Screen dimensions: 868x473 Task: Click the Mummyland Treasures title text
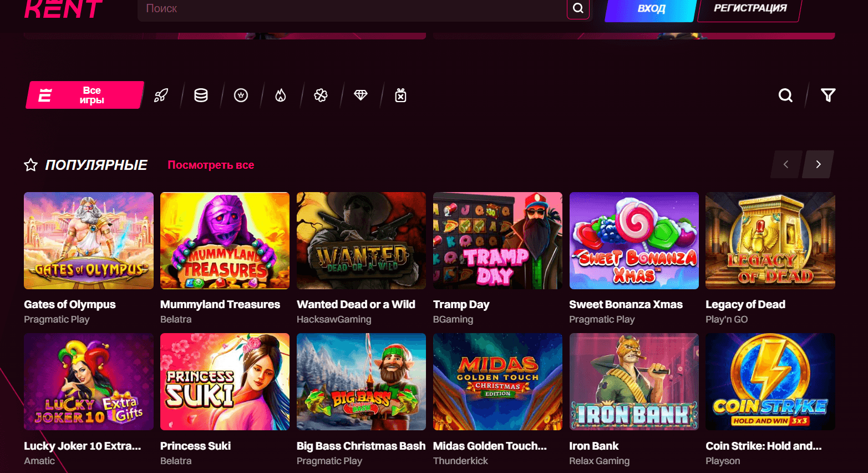[x=220, y=304]
